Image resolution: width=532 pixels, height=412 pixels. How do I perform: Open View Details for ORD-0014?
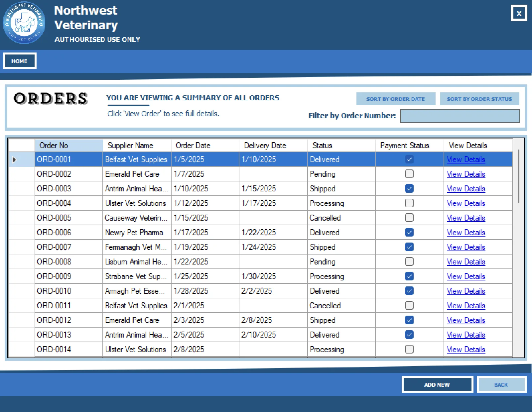tap(466, 350)
